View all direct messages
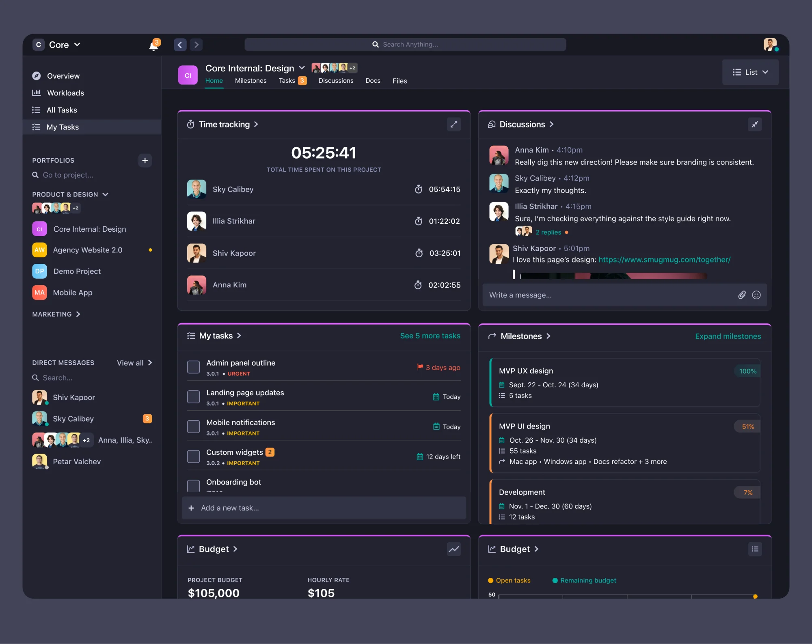Screen dimensions: 812x644 [x=134, y=363]
